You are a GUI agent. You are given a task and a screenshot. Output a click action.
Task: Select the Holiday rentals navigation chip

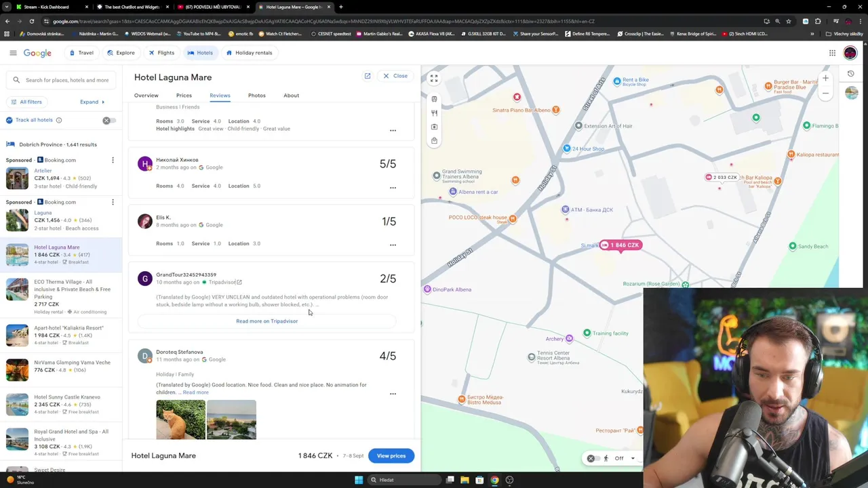pos(249,53)
